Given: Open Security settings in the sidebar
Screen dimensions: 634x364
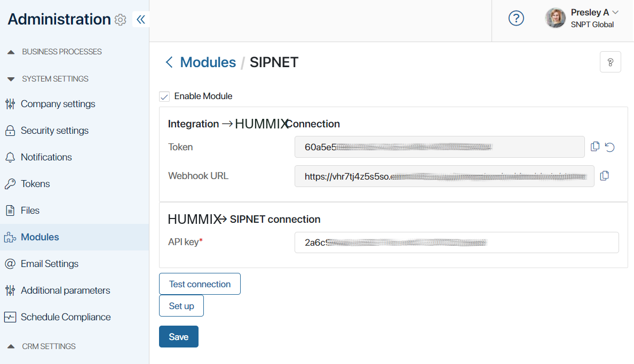Looking at the screenshot, I should point(54,131).
